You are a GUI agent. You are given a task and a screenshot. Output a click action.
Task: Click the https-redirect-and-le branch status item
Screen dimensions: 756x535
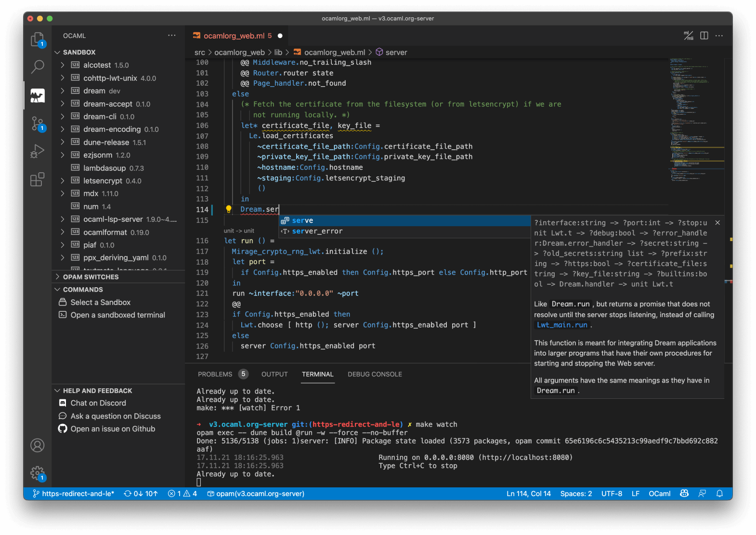(x=73, y=494)
